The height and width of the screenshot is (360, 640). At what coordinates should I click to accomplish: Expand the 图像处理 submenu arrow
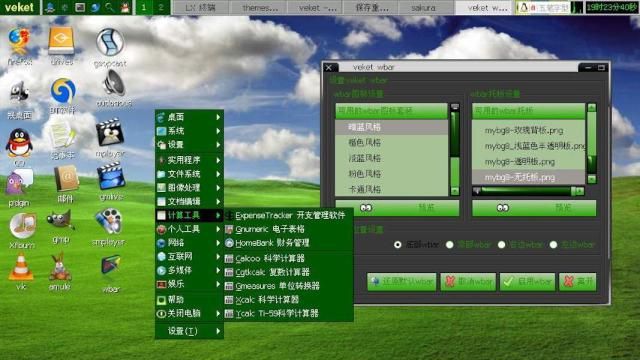tap(218, 188)
